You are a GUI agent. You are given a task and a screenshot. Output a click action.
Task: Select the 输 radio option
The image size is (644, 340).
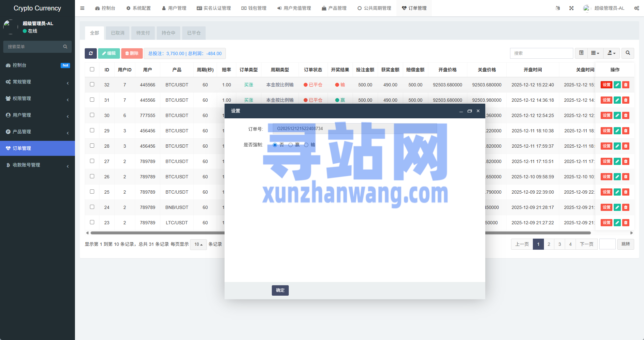[306, 145]
